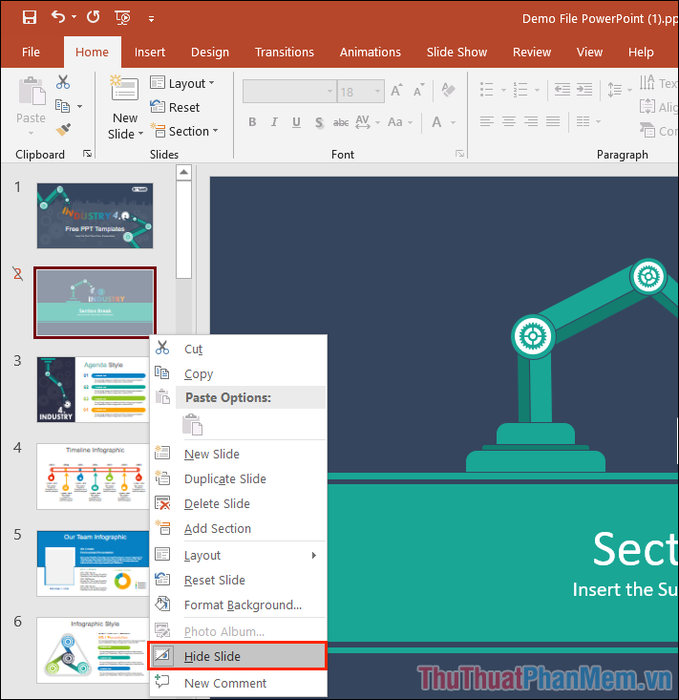Image resolution: width=679 pixels, height=700 pixels.
Task: Go to the Slide Show tab
Action: (x=457, y=52)
